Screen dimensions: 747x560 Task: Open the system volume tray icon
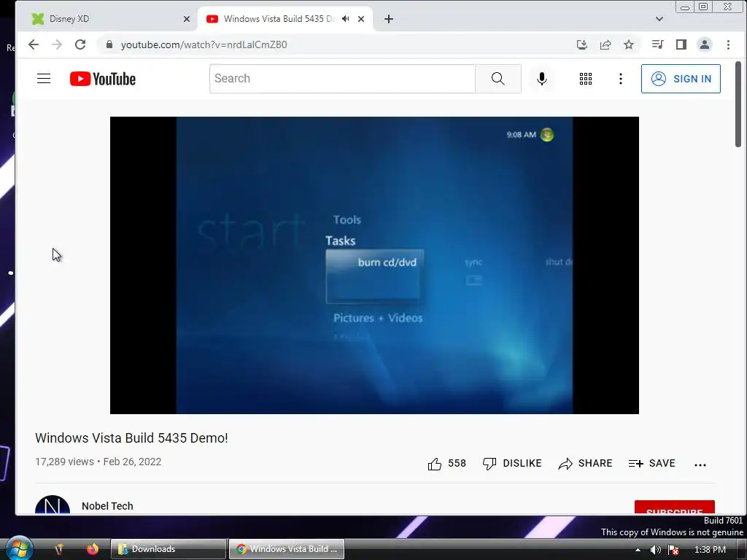pyautogui.click(x=656, y=550)
